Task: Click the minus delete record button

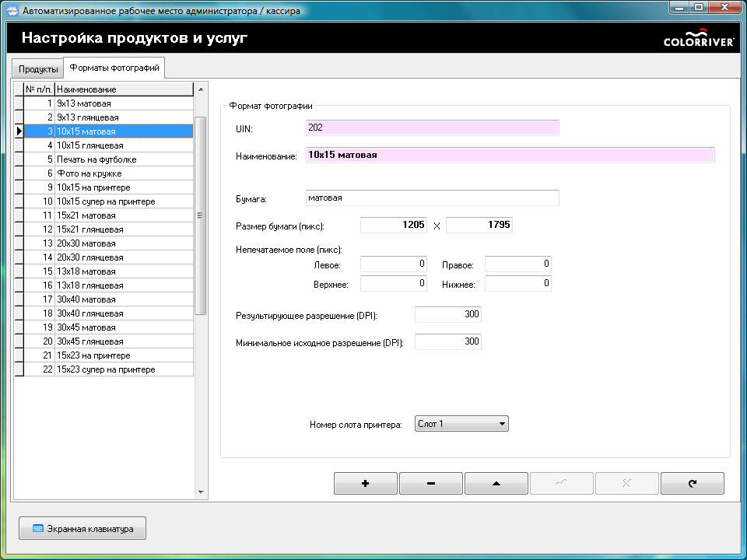Action: coord(431,483)
